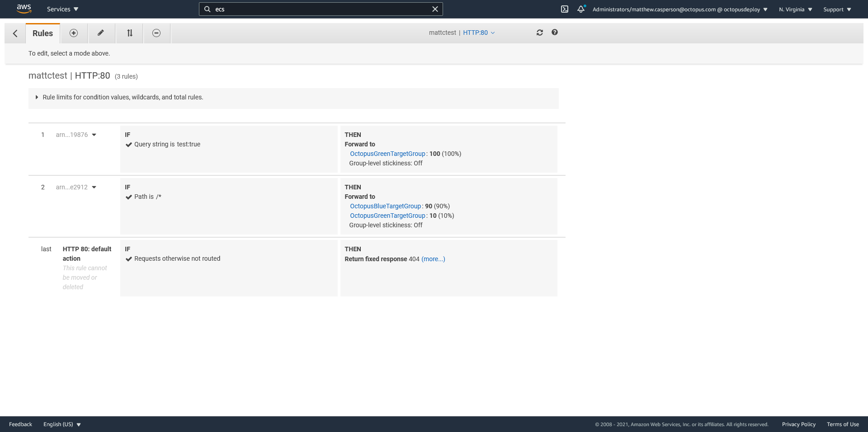Open the notifications bell
The image size is (868, 432).
point(581,9)
